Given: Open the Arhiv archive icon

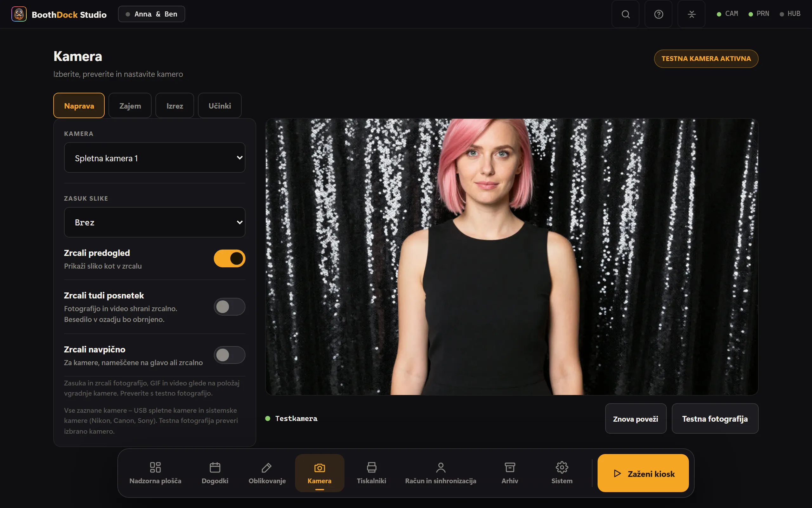Looking at the screenshot, I should pyautogui.click(x=510, y=473).
